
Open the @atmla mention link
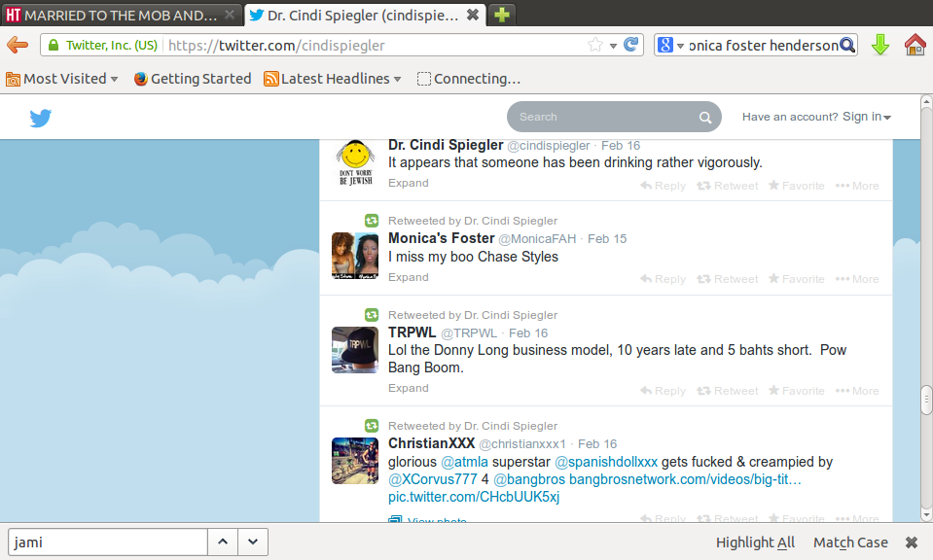464,462
